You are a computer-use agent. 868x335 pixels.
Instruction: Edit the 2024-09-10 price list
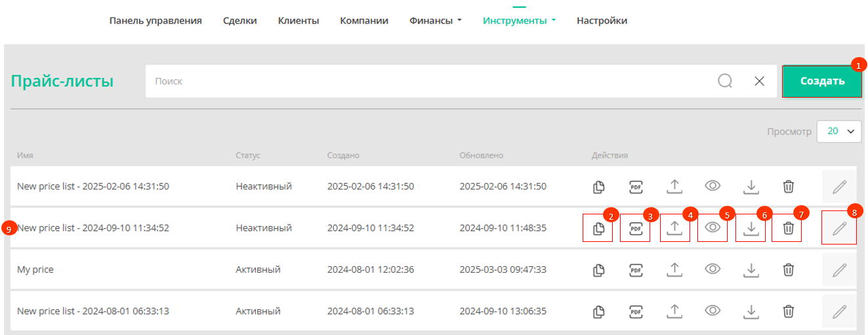pyautogui.click(x=839, y=228)
